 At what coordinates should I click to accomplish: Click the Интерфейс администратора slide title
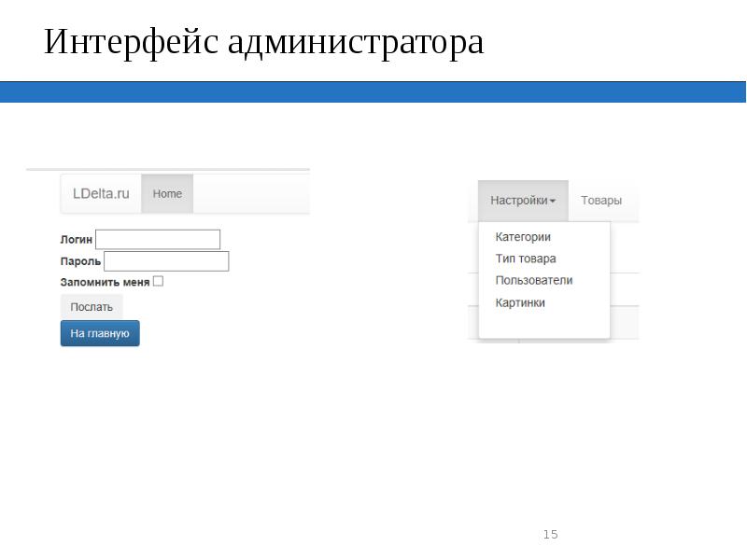[x=264, y=43]
